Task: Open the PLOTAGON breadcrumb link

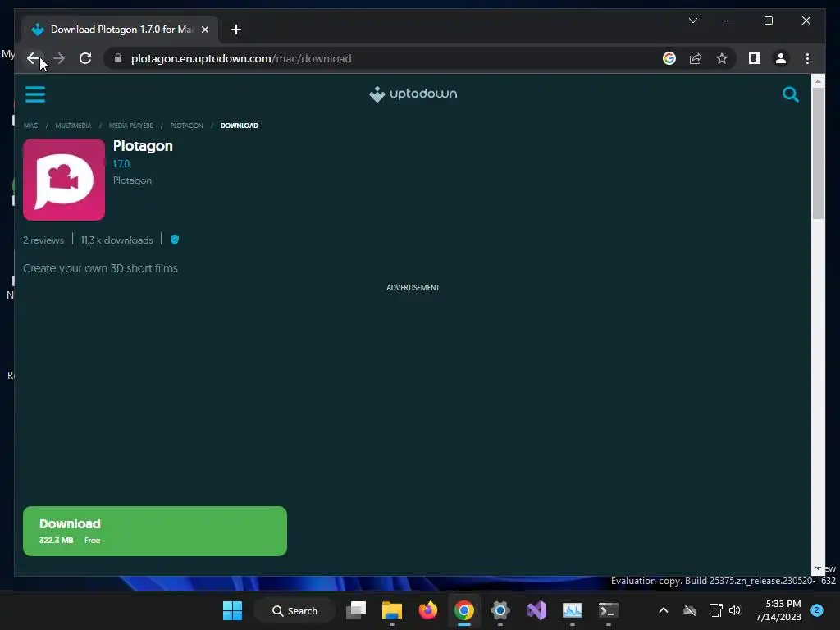Action: [186, 126]
